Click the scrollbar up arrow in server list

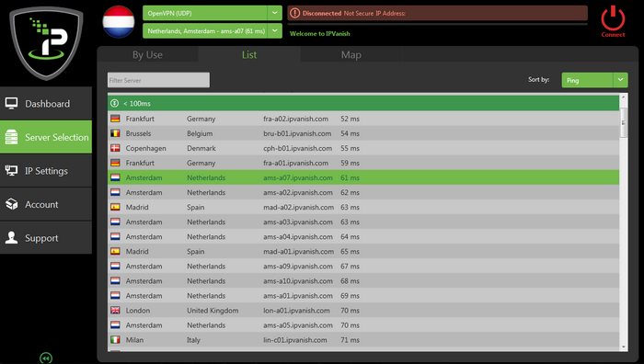624,97
